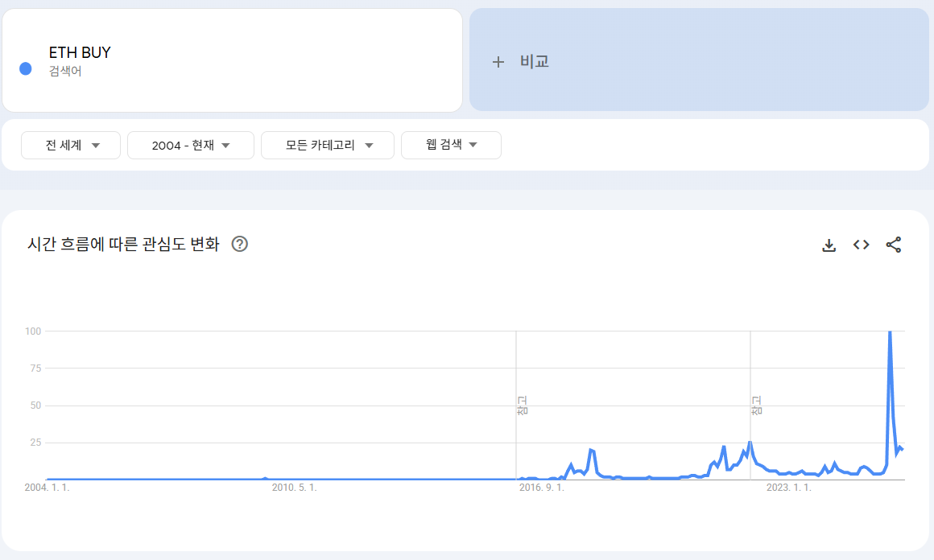Click the chart's peak point at 100
The height and width of the screenshot is (560, 934).
(x=890, y=331)
